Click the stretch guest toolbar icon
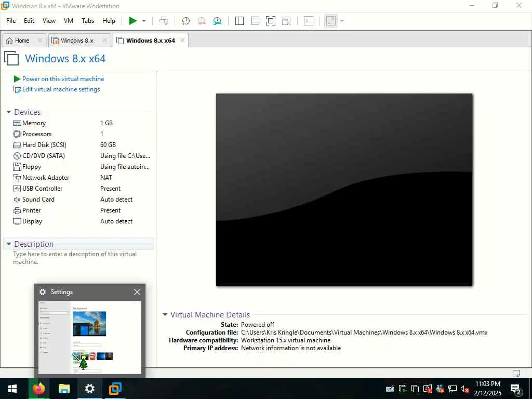This screenshot has width=532, height=399. click(x=331, y=21)
